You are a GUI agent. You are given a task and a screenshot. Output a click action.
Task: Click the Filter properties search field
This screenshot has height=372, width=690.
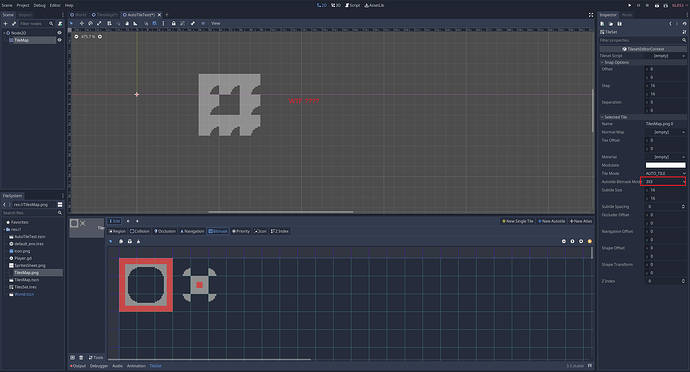642,40
